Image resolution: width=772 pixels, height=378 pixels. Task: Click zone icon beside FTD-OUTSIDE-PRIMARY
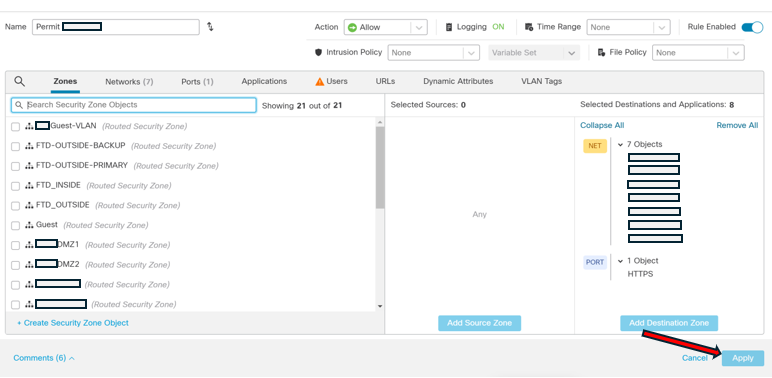coord(29,166)
